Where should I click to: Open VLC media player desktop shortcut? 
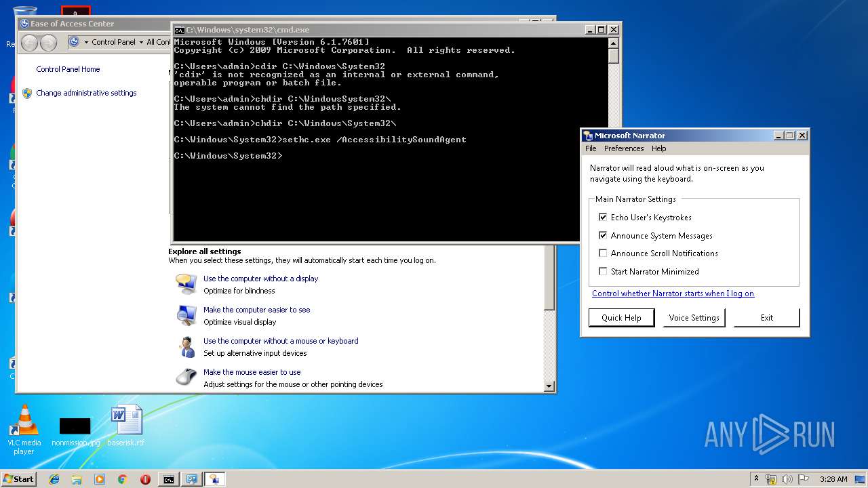[24, 430]
